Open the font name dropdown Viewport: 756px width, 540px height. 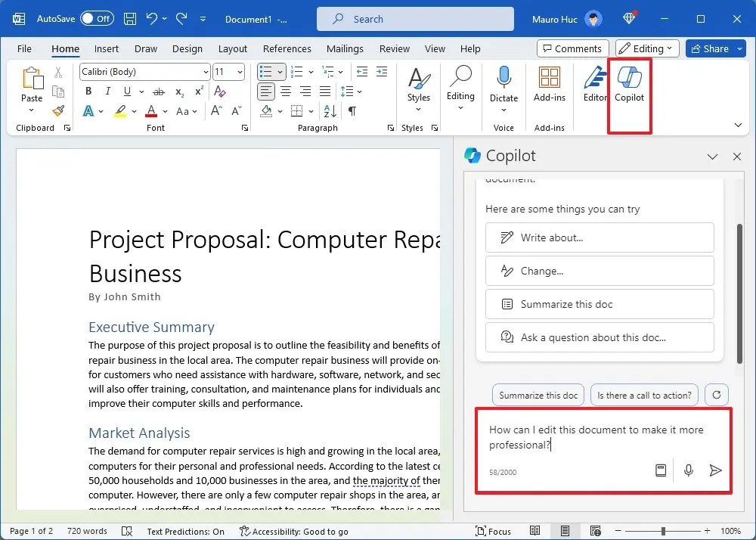[205, 71]
